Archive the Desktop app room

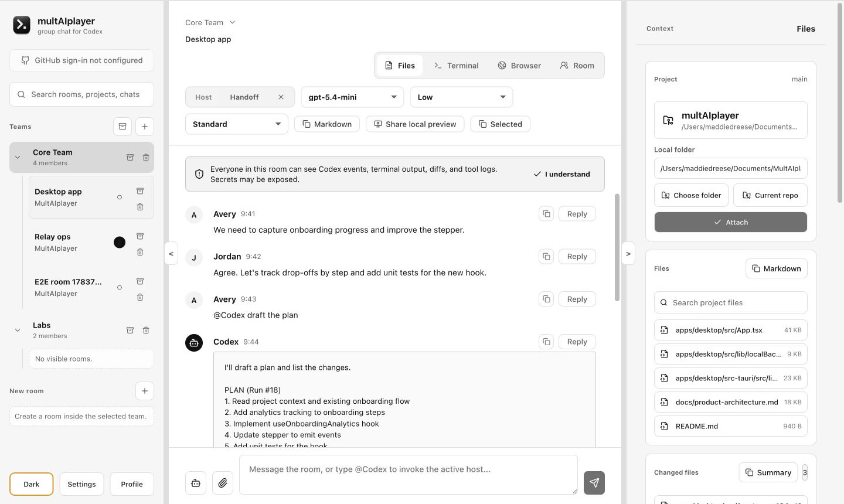pyautogui.click(x=140, y=191)
